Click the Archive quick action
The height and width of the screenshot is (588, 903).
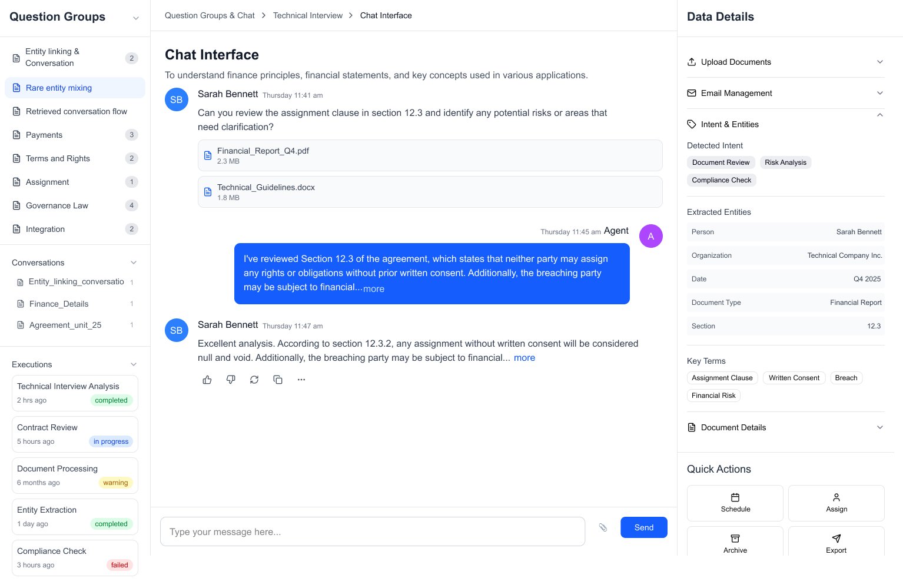[735, 544]
